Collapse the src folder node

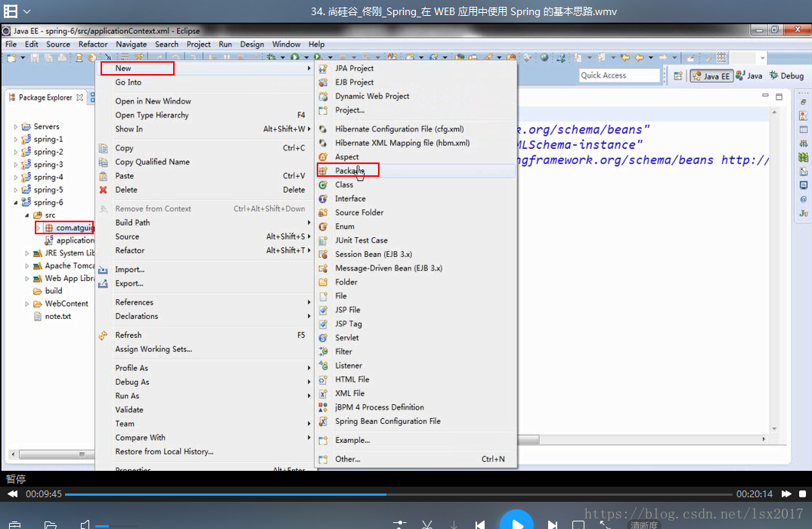(x=27, y=215)
